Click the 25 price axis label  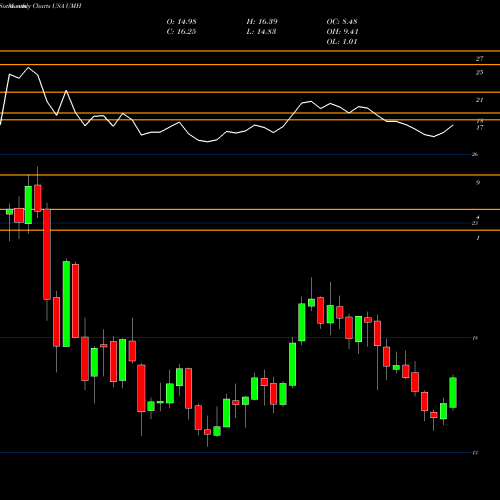479,72
